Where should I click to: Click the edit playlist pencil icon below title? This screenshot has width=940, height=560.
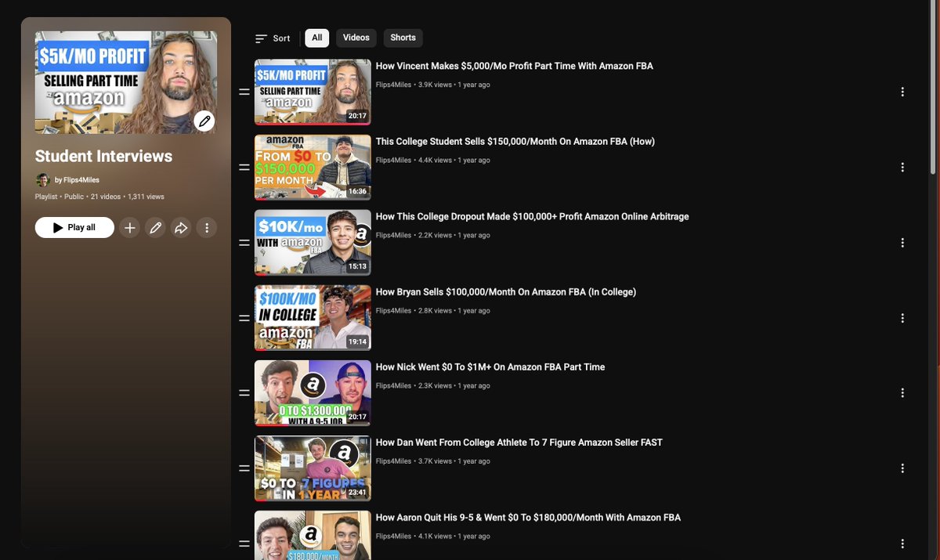tap(156, 228)
